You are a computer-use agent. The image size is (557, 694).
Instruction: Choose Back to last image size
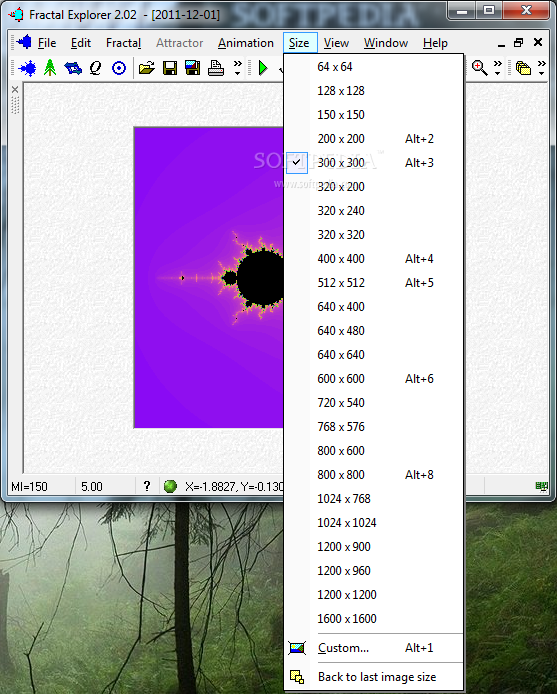pos(374,677)
